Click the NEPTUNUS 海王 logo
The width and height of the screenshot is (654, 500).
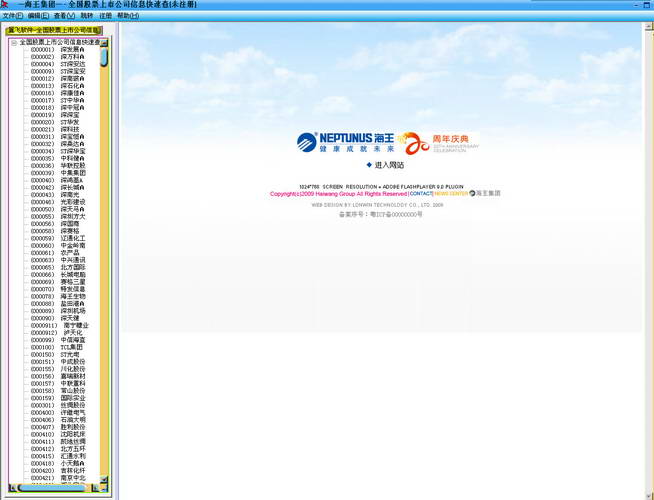[346, 142]
